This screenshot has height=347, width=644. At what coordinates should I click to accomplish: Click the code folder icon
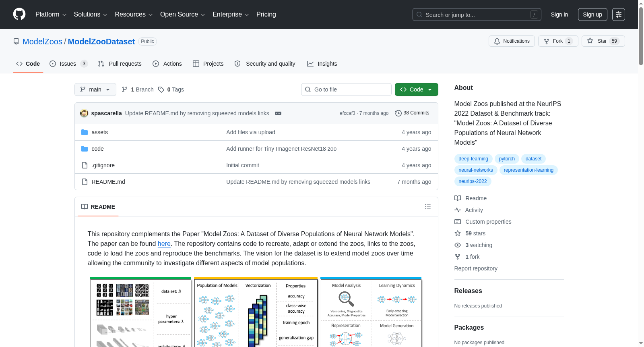[x=85, y=149]
